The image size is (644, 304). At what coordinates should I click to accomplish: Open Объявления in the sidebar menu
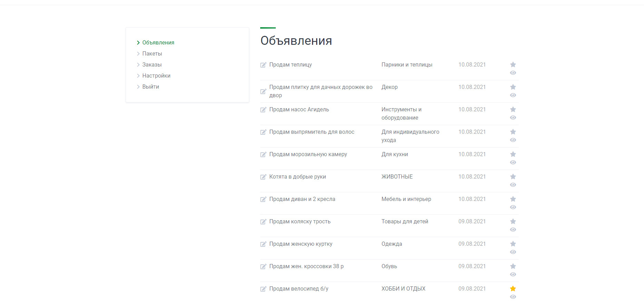pyautogui.click(x=158, y=43)
